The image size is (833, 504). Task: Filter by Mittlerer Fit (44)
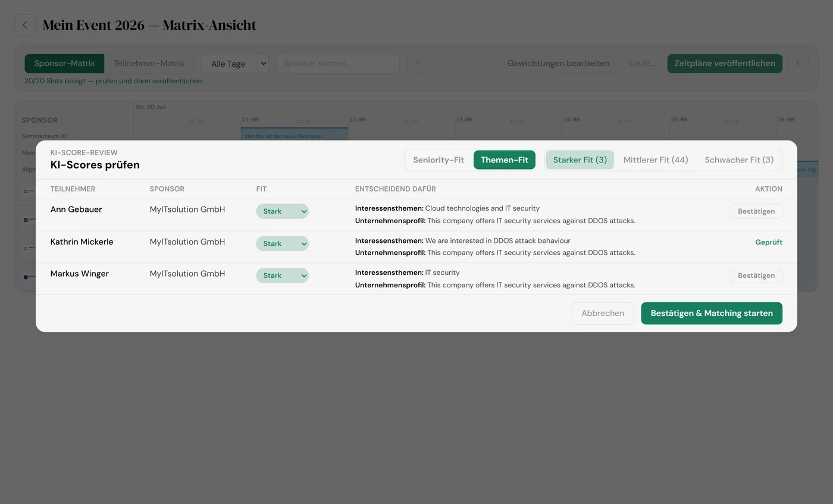656,160
